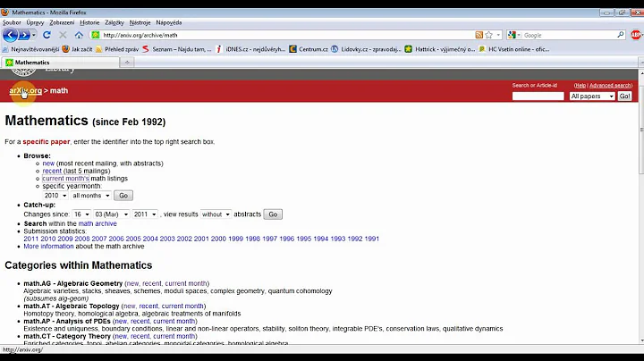Open the new mailing browse link
Screen dimensions: 644x361
48,164
